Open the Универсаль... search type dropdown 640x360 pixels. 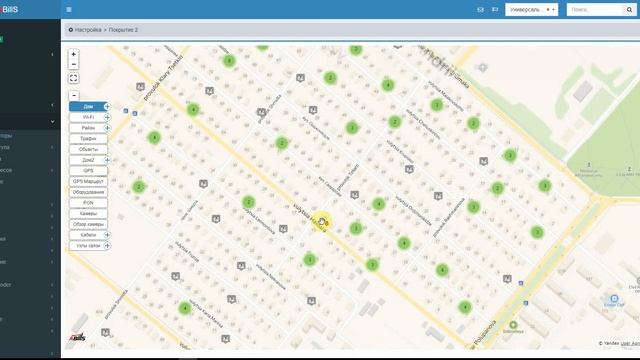pos(531,9)
